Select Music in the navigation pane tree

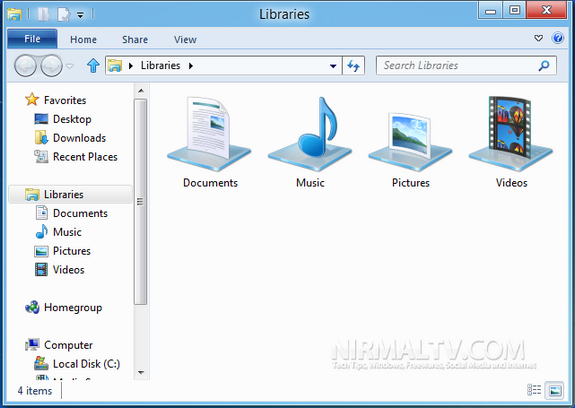[x=58, y=232]
